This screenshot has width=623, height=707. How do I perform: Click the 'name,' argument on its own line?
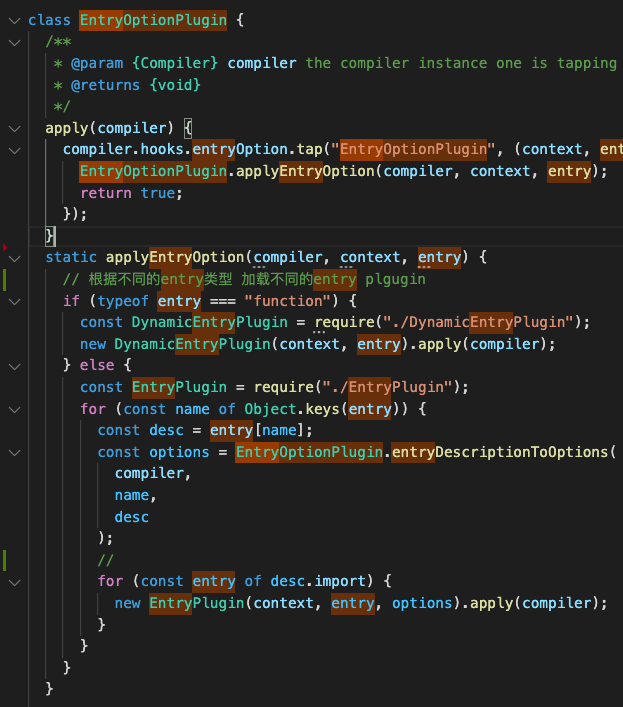(135, 496)
